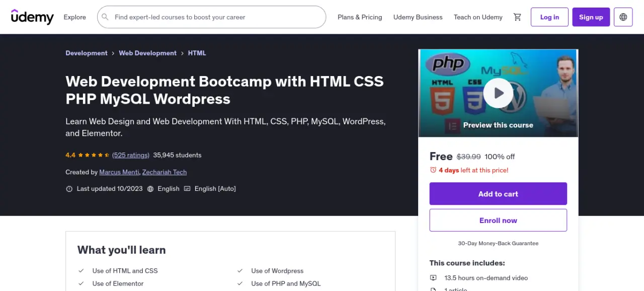This screenshot has height=291, width=644.
Task: Click the Sign up button
Action: tap(591, 17)
